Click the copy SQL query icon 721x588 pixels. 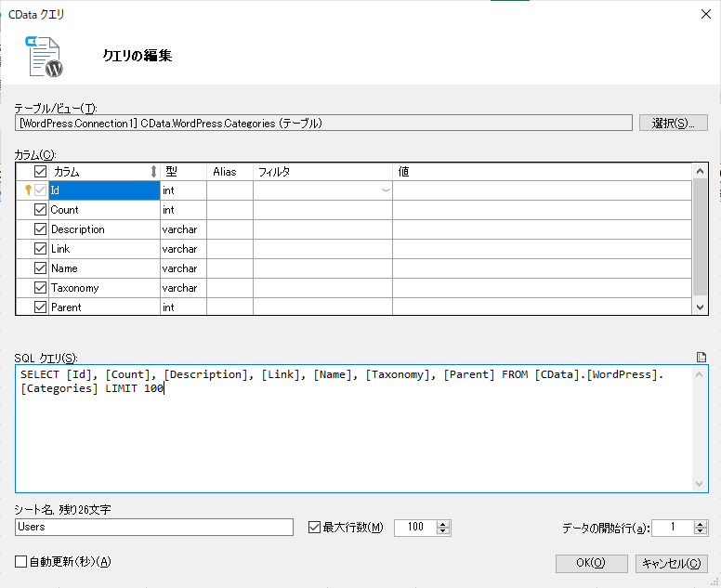coord(701,358)
